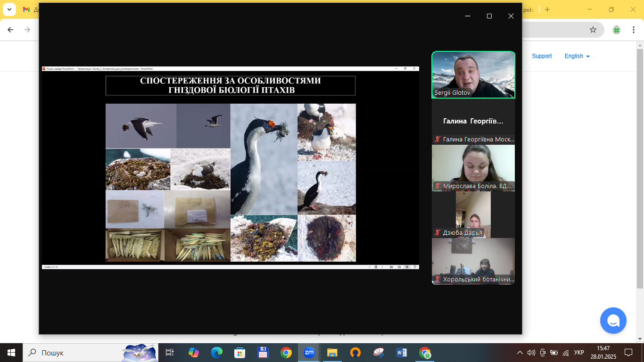Open the blue chat support bubble
This screenshot has height=362, width=644.
(613, 321)
